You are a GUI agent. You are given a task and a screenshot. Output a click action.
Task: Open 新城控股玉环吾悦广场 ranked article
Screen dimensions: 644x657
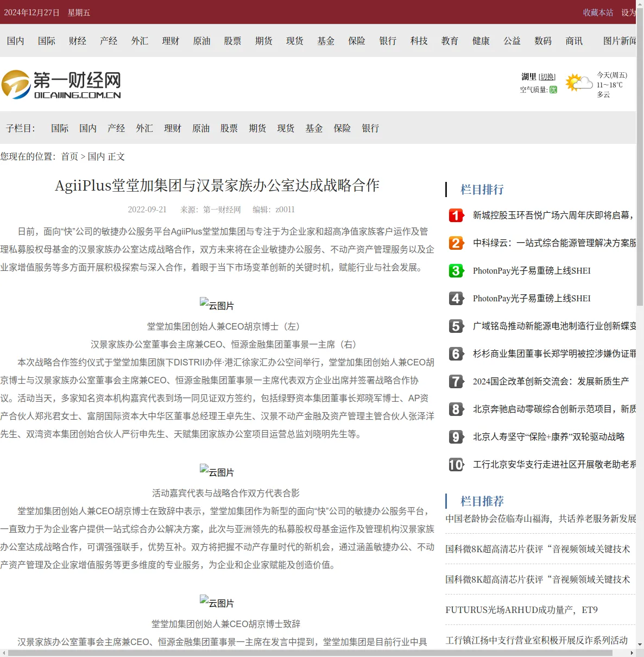554,216
